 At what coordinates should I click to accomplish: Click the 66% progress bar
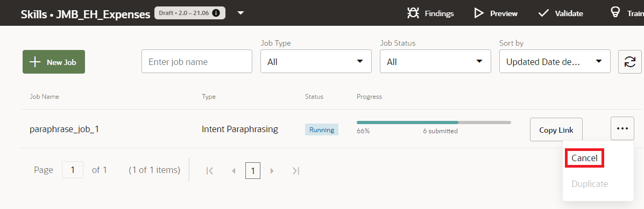[434, 122]
